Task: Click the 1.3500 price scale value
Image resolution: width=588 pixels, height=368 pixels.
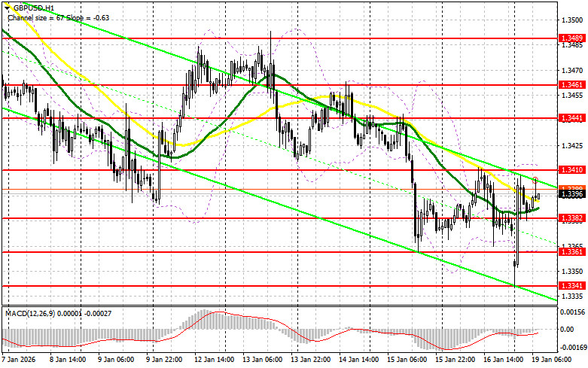Action: click(572, 20)
